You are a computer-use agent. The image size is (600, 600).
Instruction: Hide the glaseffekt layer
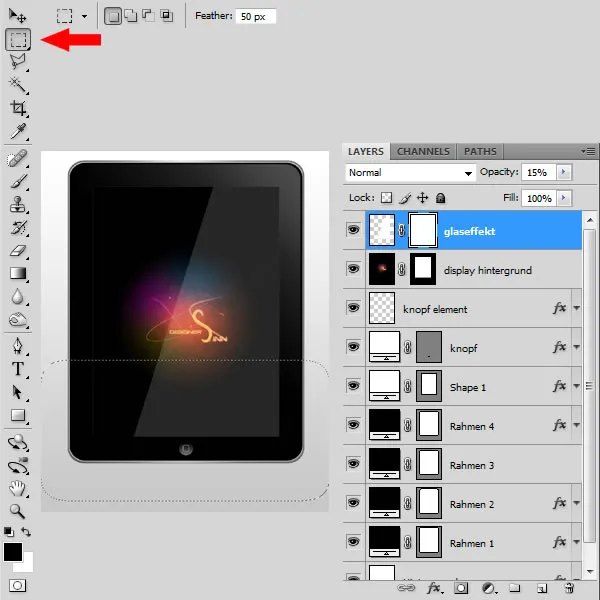353,230
